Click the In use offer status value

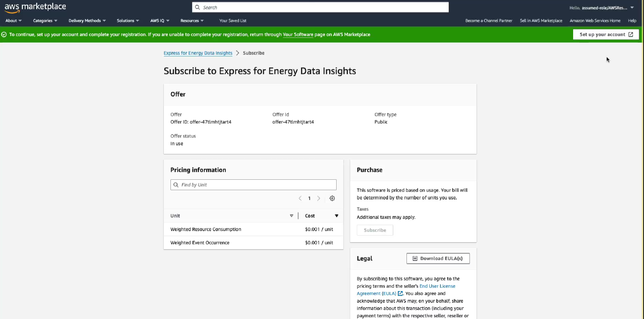[177, 143]
